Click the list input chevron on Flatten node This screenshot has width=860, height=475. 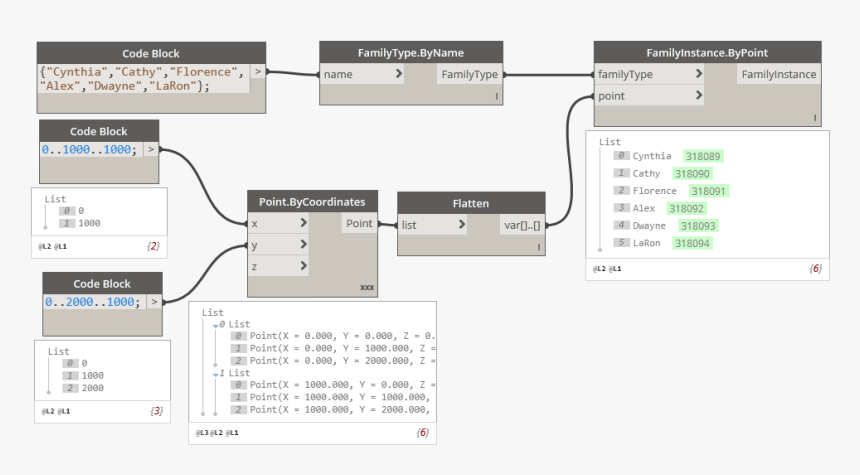(x=461, y=224)
